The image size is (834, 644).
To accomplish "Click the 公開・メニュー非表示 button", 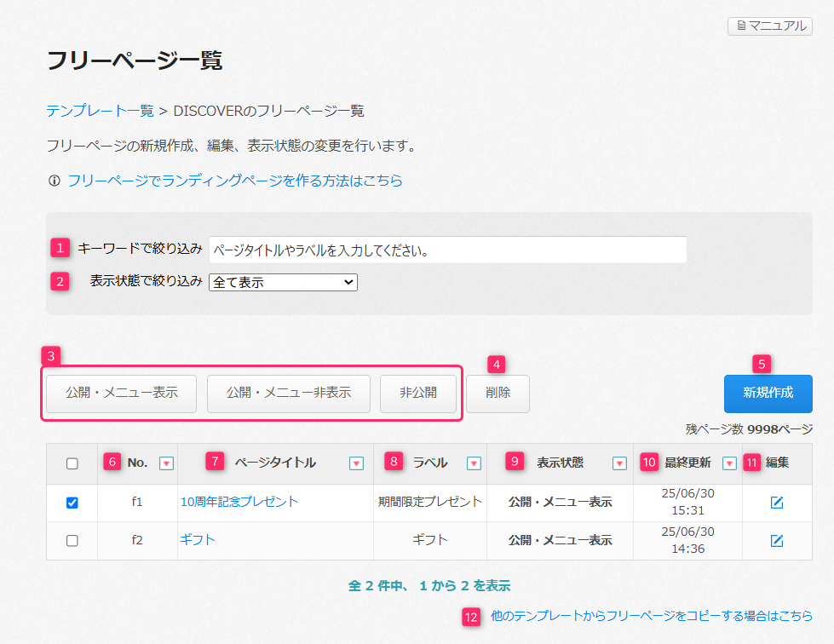I will (x=289, y=394).
